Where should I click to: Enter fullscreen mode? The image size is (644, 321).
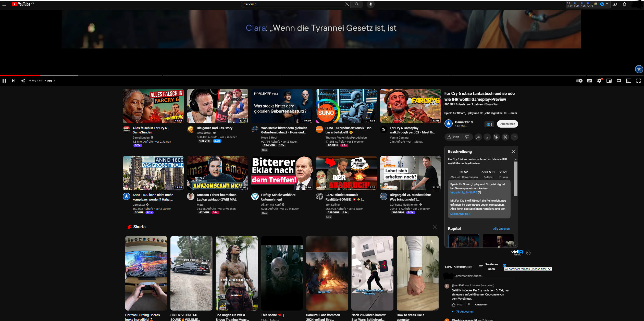point(638,81)
